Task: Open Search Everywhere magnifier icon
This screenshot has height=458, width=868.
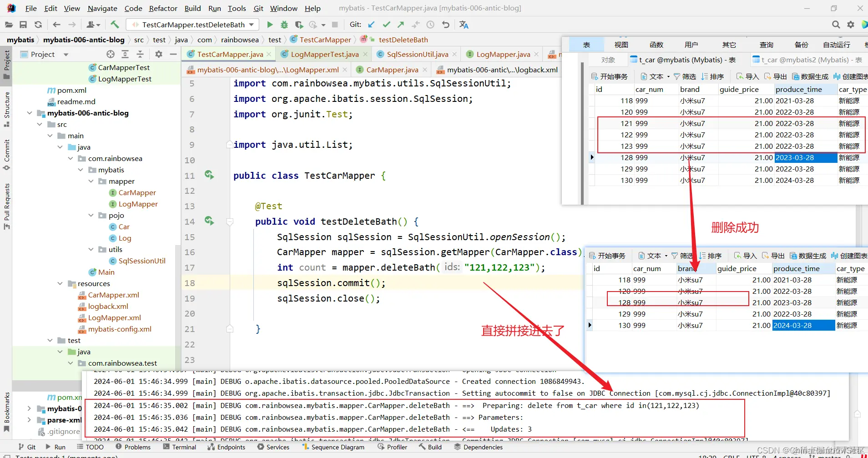Action: click(x=836, y=25)
